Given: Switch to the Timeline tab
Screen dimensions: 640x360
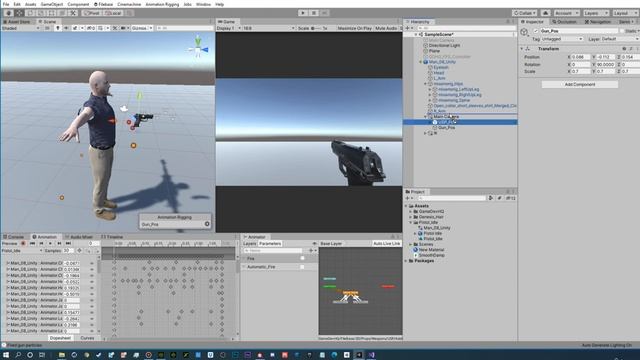Looking at the screenshot, I should click(112, 237).
